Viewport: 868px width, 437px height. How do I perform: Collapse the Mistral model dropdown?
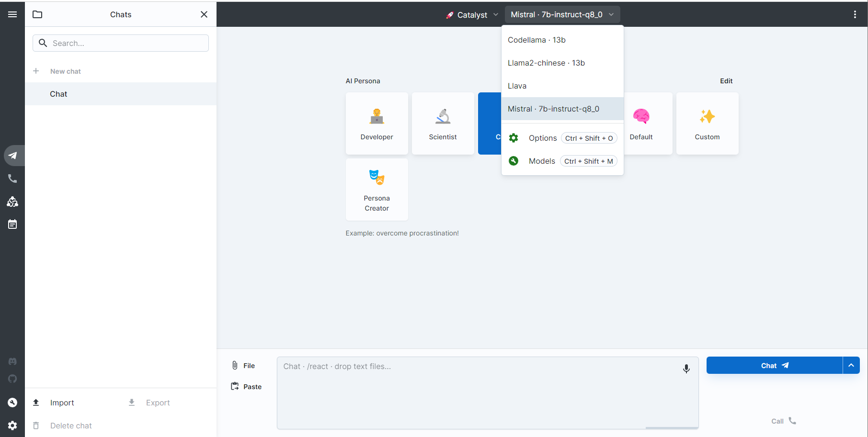click(x=562, y=15)
